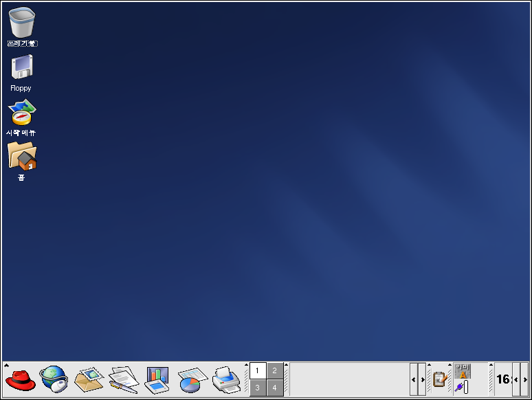Open handle arrow left of desktop pager
Viewport: 532px width, 400px height.
247,366
